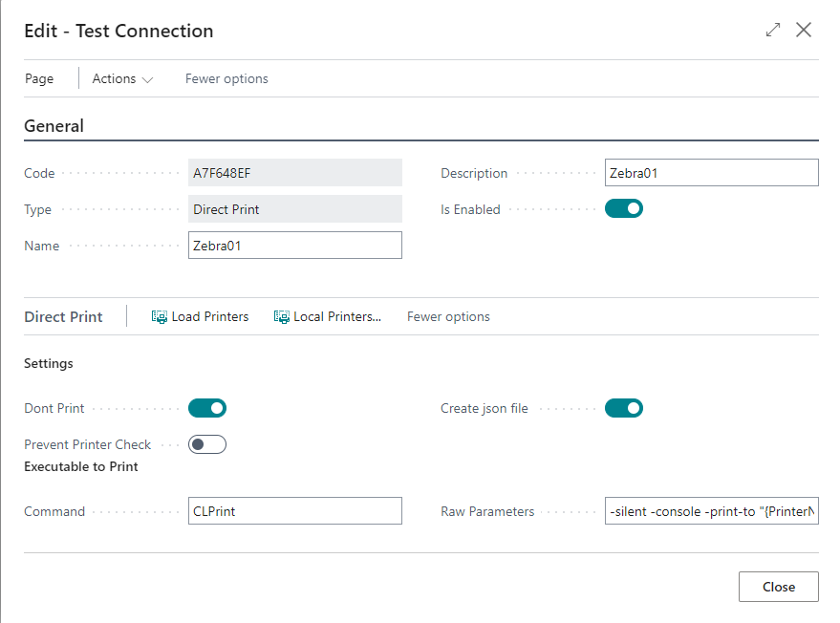Select the Page menu item
The height and width of the screenshot is (623, 840).
point(39,79)
